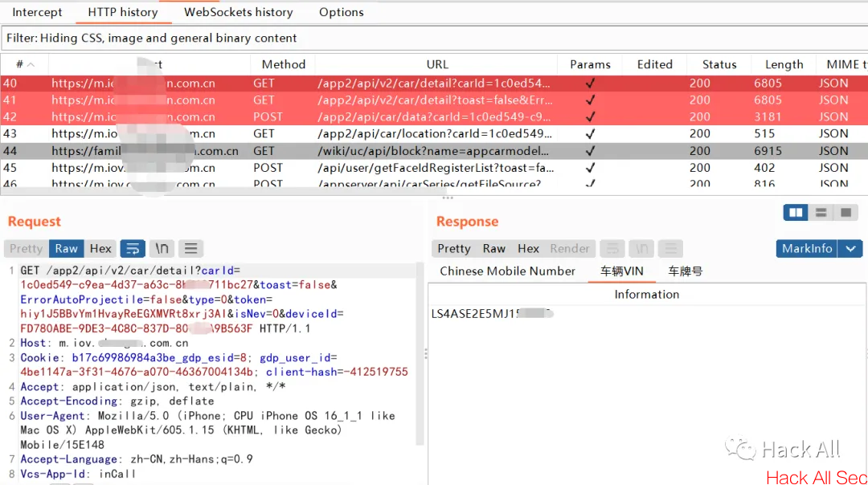This screenshot has height=485, width=868.
Task: Select the getFaceIdRegisterList request row 45
Action: pyautogui.click(x=434, y=168)
